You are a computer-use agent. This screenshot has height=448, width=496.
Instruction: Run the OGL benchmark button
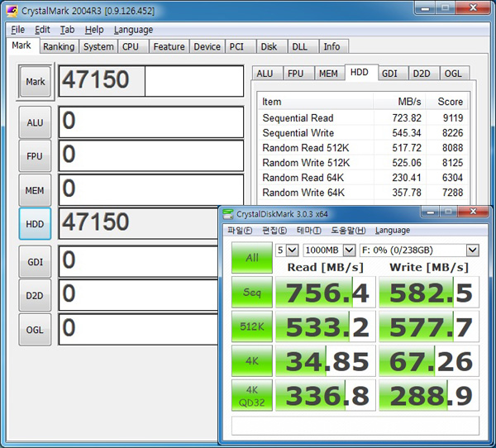(35, 330)
